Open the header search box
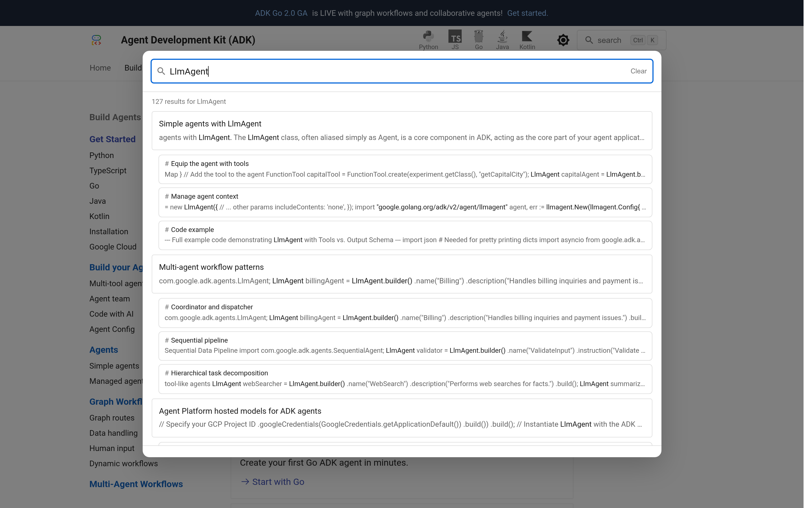The height and width of the screenshot is (508, 812). 621,40
